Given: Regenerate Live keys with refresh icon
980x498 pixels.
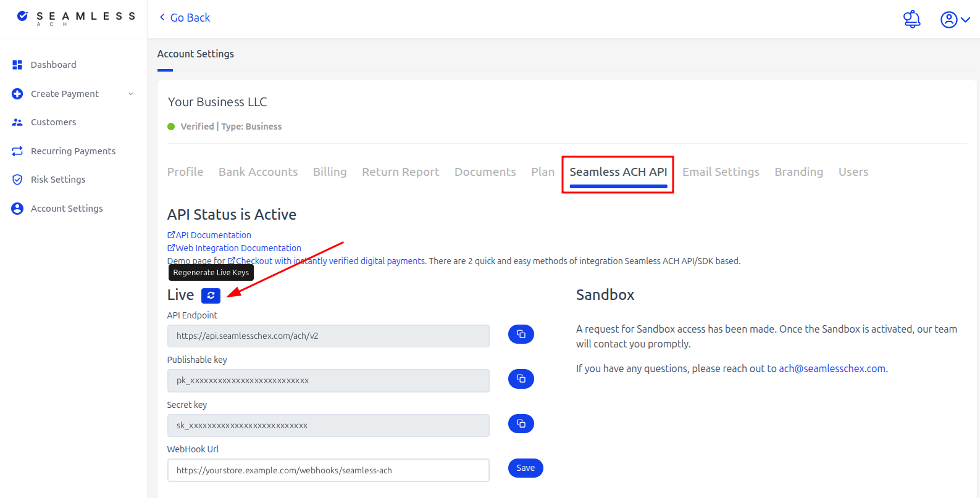Looking at the screenshot, I should (x=211, y=296).
